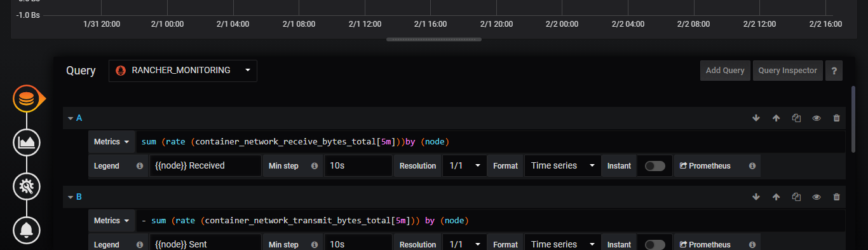Duplicate query B
Image resolution: width=868 pixels, height=250 pixels.
(x=796, y=197)
